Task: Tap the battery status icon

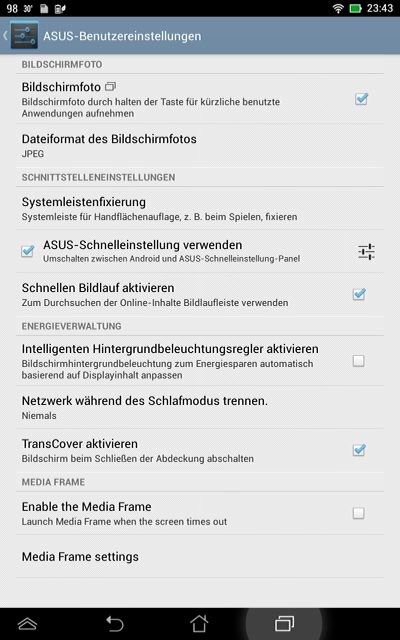Action: tap(355, 9)
